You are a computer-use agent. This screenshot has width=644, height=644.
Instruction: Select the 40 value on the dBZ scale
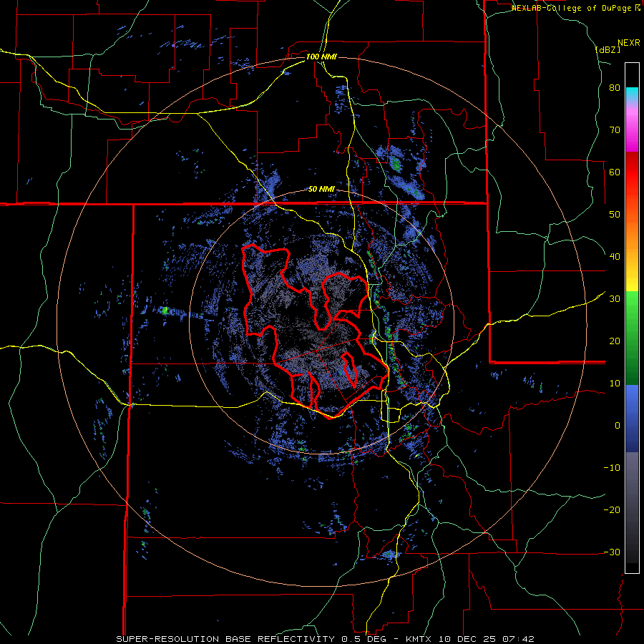[x=615, y=257]
